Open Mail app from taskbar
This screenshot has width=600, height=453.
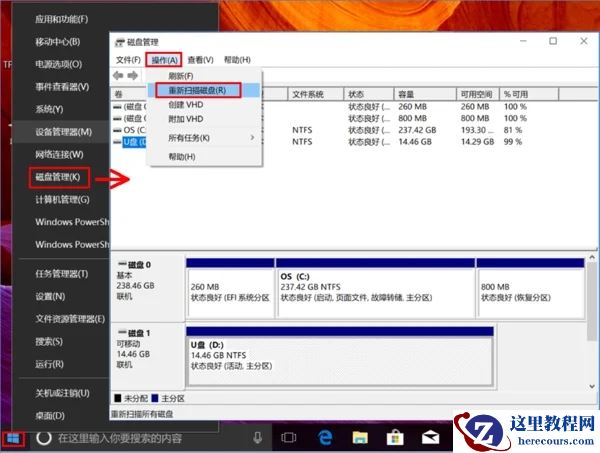click(430, 437)
